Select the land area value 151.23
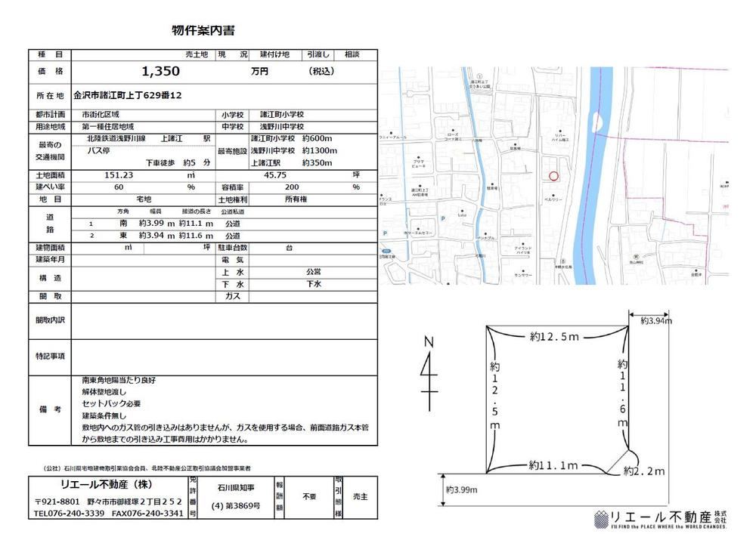The width and height of the screenshot is (756, 534). click(x=119, y=175)
